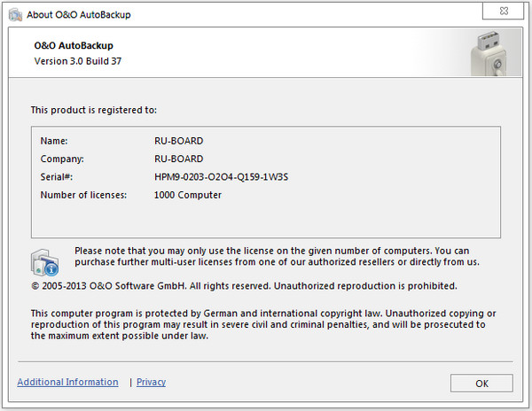Image resolution: width=532 pixels, height=411 pixels.
Task: Click the Version 3.0 Build 37 text
Action: [79, 62]
